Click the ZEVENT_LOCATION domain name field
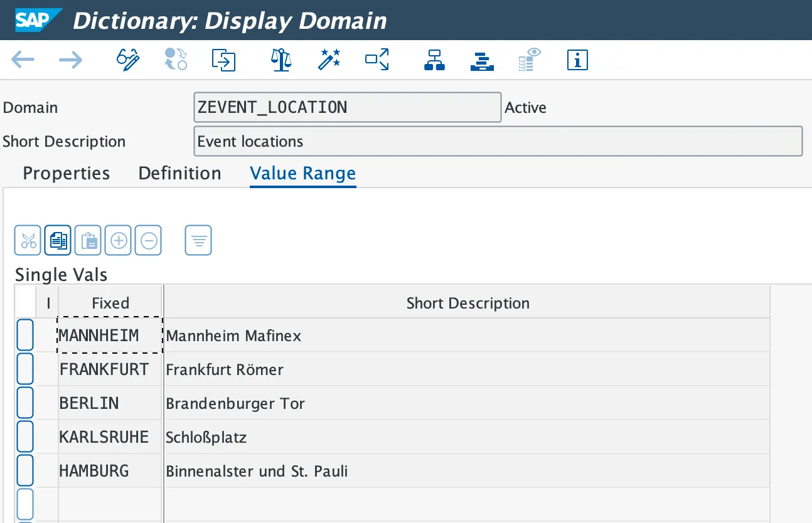The image size is (812, 523). (x=347, y=107)
